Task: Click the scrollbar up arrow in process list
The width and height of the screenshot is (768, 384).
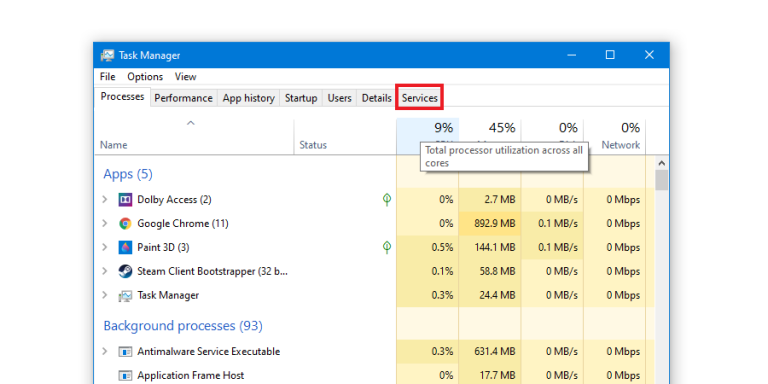Action: [661, 163]
